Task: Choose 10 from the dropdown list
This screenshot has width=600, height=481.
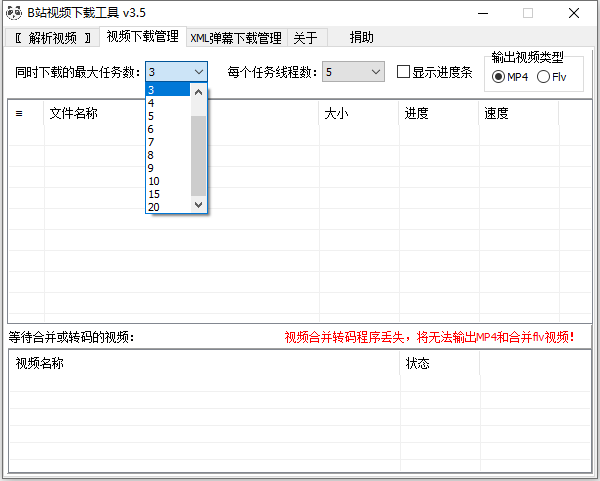Action: [168, 181]
